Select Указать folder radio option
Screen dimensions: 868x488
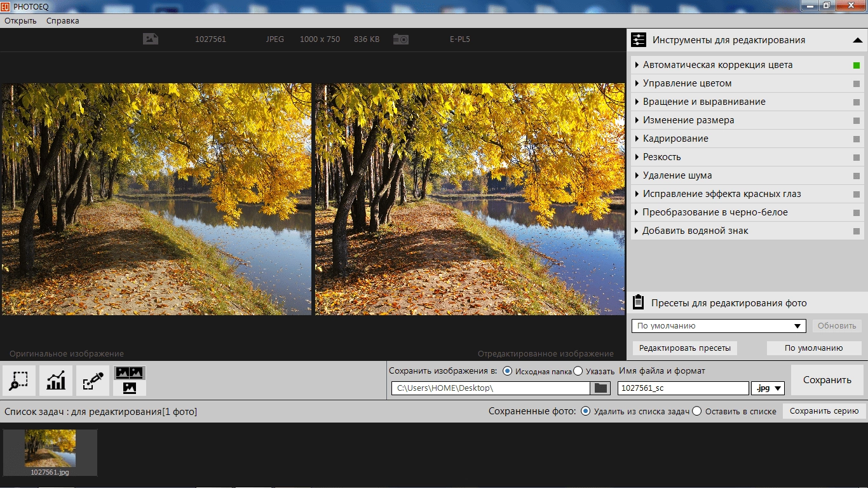pyautogui.click(x=578, y=371)
